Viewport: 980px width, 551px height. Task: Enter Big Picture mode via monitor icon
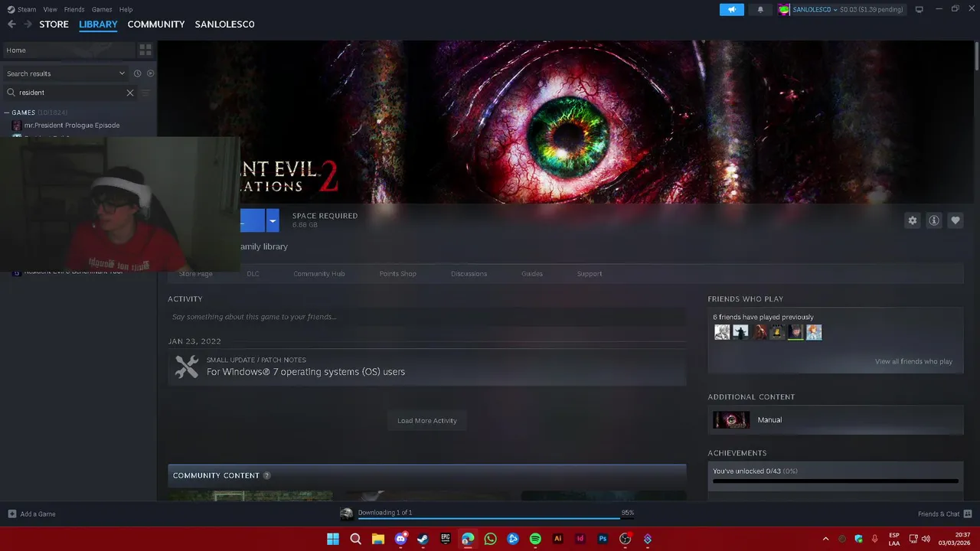pos(920,9)
